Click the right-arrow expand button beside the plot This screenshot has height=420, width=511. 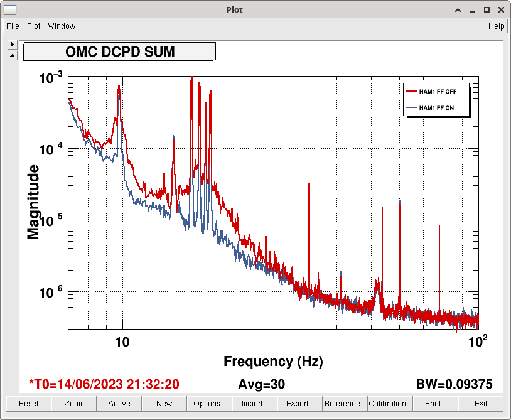[x=12, y=45]
